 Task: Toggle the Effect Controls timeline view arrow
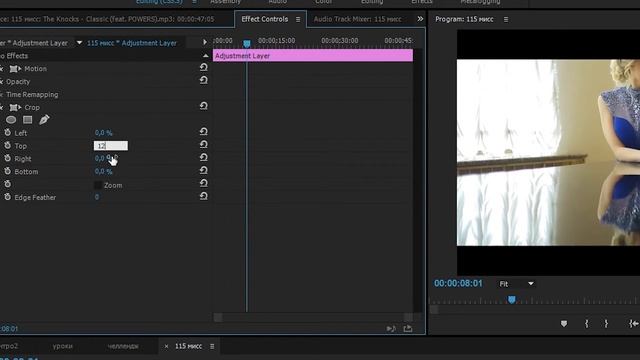click(205, 42)
